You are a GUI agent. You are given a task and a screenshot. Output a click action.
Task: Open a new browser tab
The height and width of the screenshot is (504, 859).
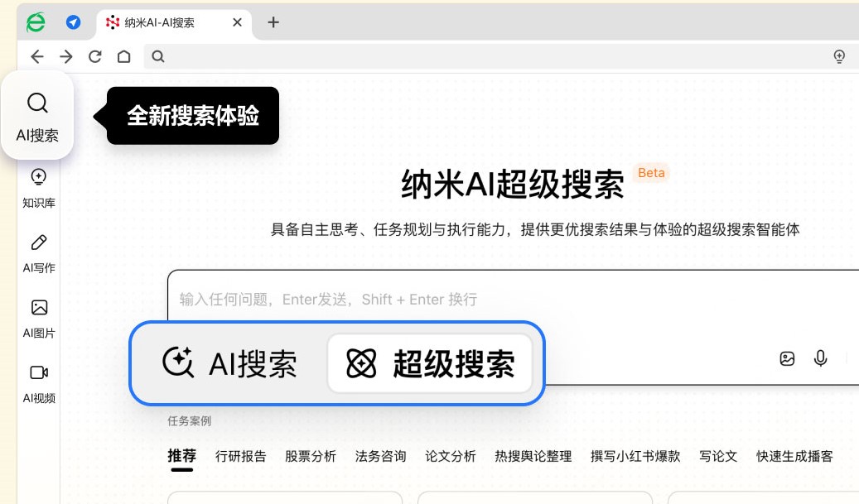[x=273, y=22]
